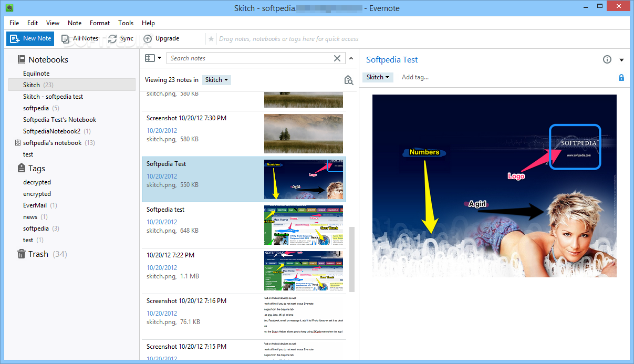The height and width of the screenshot is (364, 634).
Task: Open the note list view options dropdown
Action: point(153,58)
